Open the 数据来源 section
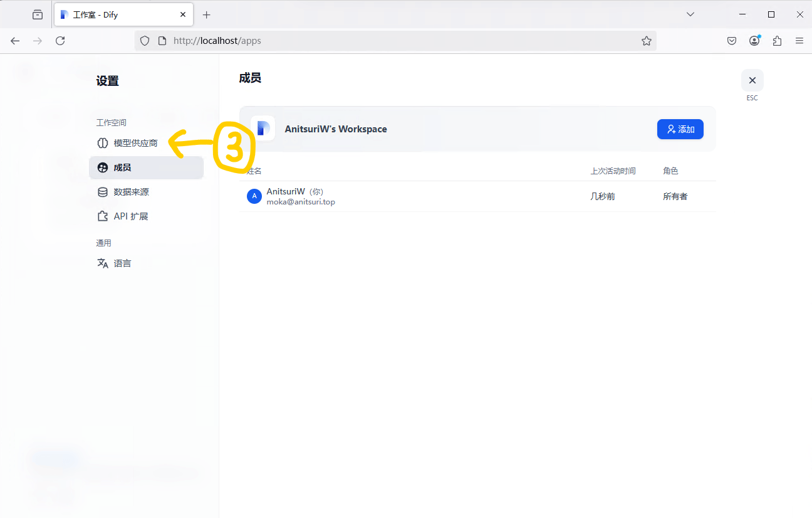This screenshot has height=518, width=812. pos(131,192)
